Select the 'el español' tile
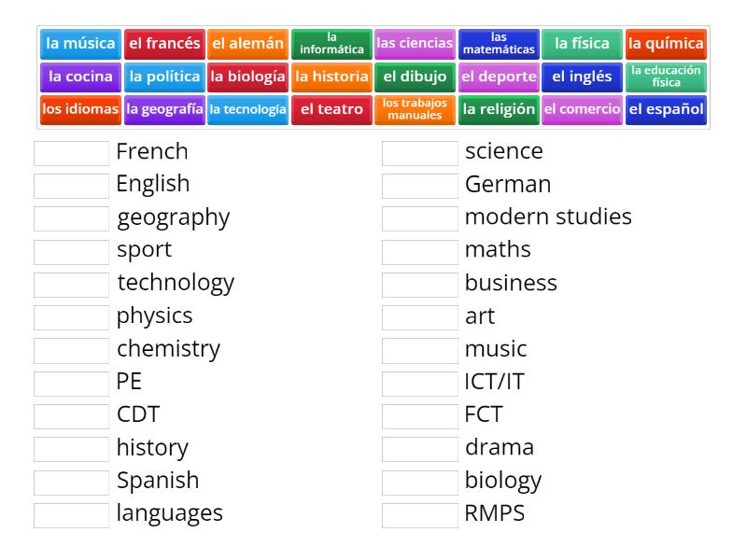This screenshot has width=747, height=560. click(667, 109)
